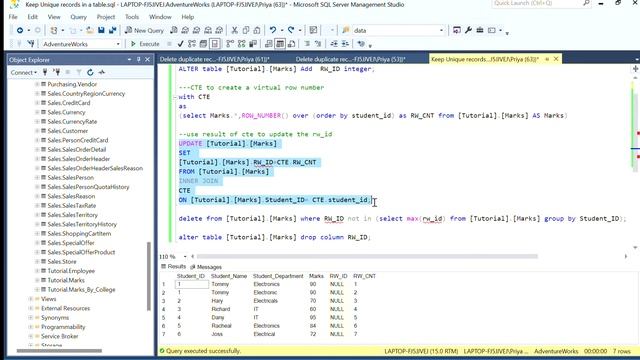Open the Toolbox icon in toolbar
This screenshot has height=360, width=640.
coord(480,30)
